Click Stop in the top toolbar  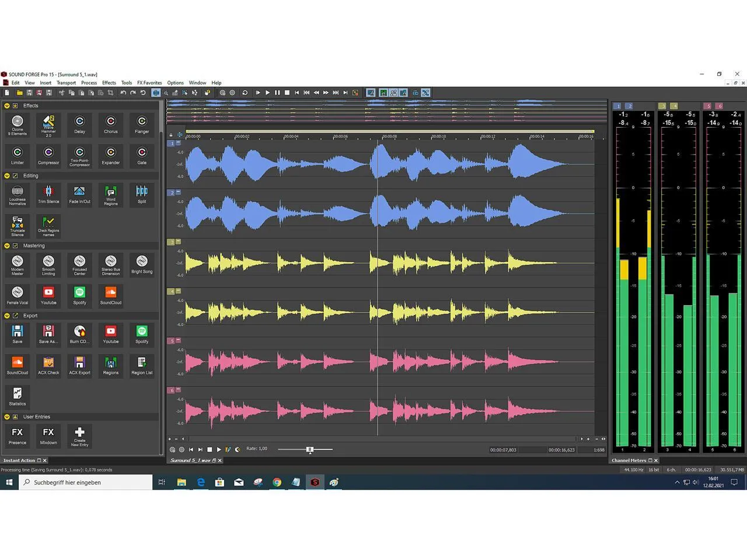pos(287,93)
